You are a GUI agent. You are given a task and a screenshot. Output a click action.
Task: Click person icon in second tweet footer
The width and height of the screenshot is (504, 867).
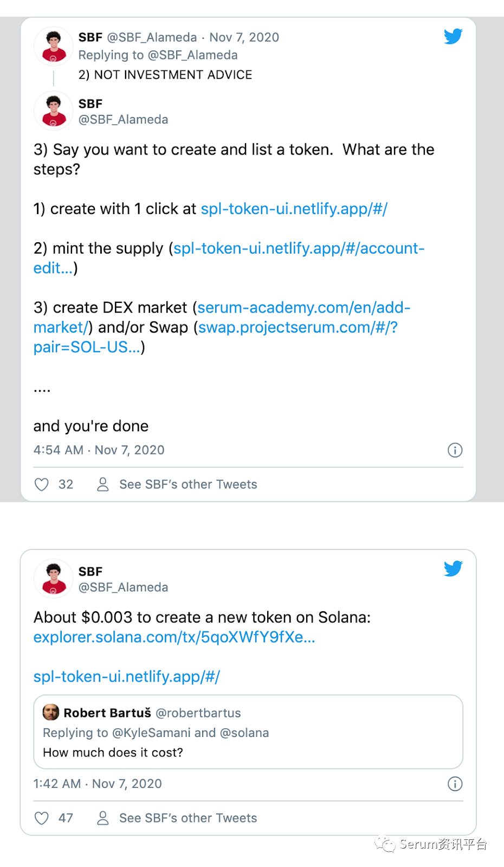click(x=103, y=818)
